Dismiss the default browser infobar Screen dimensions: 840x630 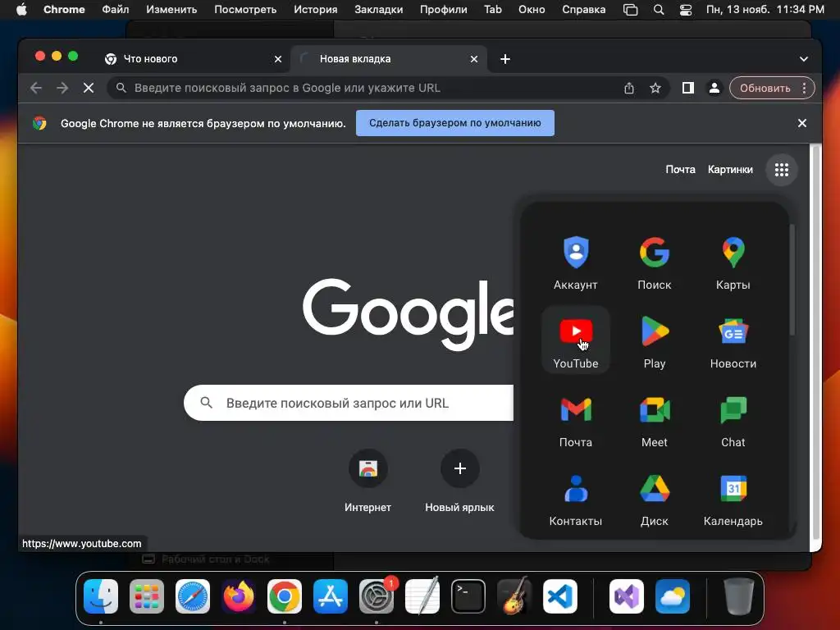click(802, 123)
